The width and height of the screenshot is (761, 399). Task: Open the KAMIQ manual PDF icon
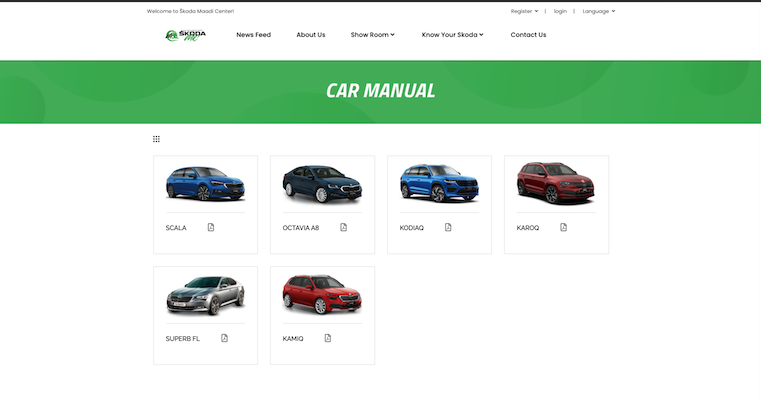328,338
